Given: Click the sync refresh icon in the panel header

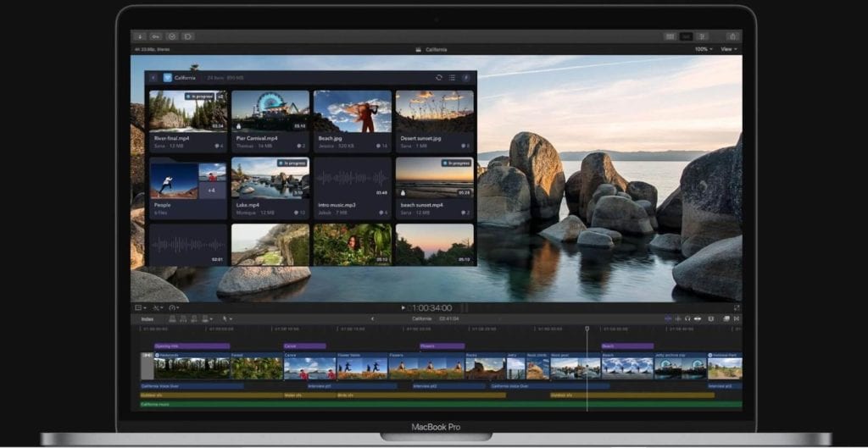Looking at the screenshot, I should point(439,78).
